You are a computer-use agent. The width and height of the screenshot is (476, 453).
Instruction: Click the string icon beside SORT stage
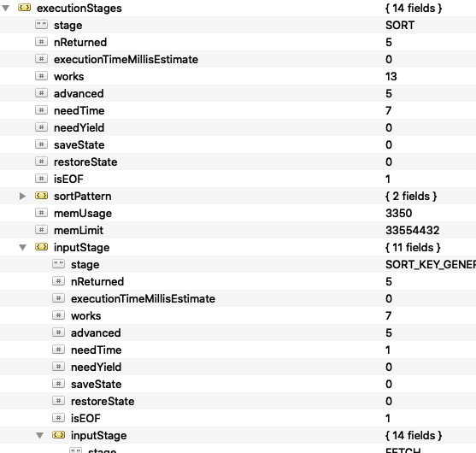coord(42,25)
